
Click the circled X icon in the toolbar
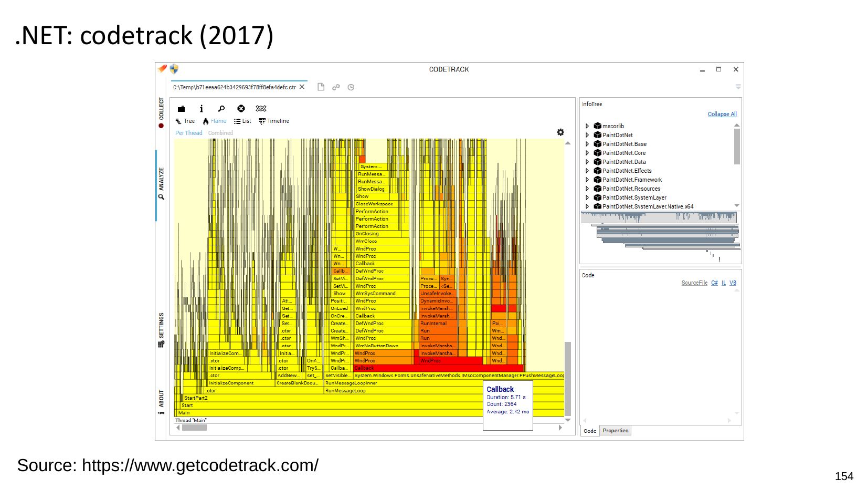(241, 109)
